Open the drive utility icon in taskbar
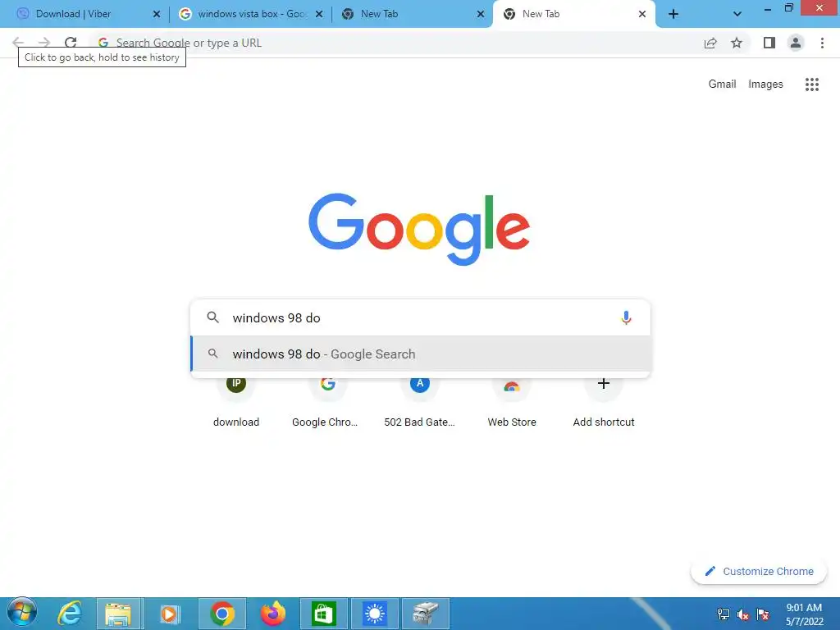 tap(426, 614)
